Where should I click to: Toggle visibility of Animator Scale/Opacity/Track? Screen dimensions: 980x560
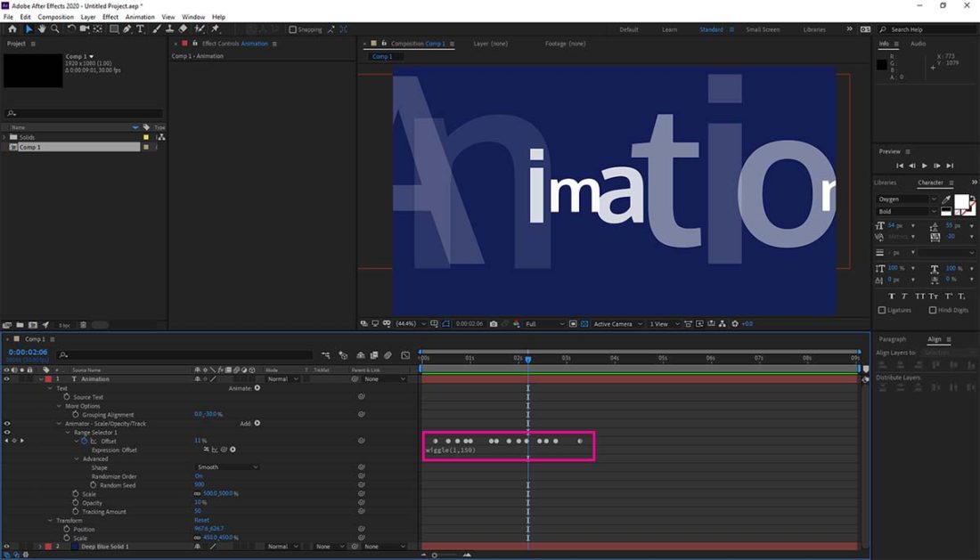[x=7, y=423]
